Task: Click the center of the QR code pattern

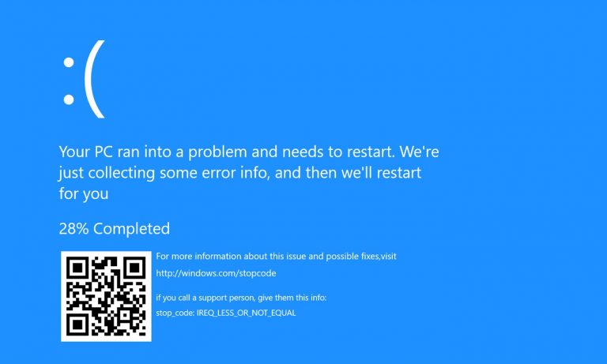Action: click(x=106, y=296)
